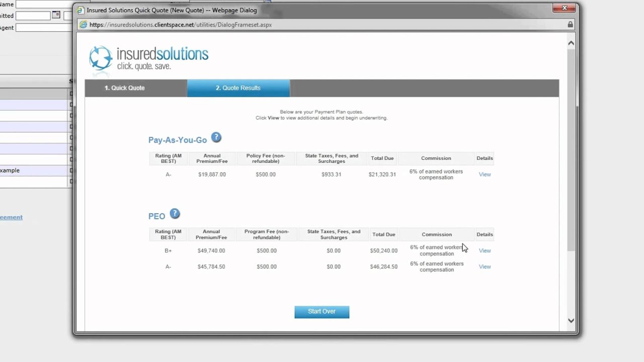Image resolution: width=644 pixels, height=362 pixels.
Task: Close the Webpage Dialog window
Action: tap(564, 8)
